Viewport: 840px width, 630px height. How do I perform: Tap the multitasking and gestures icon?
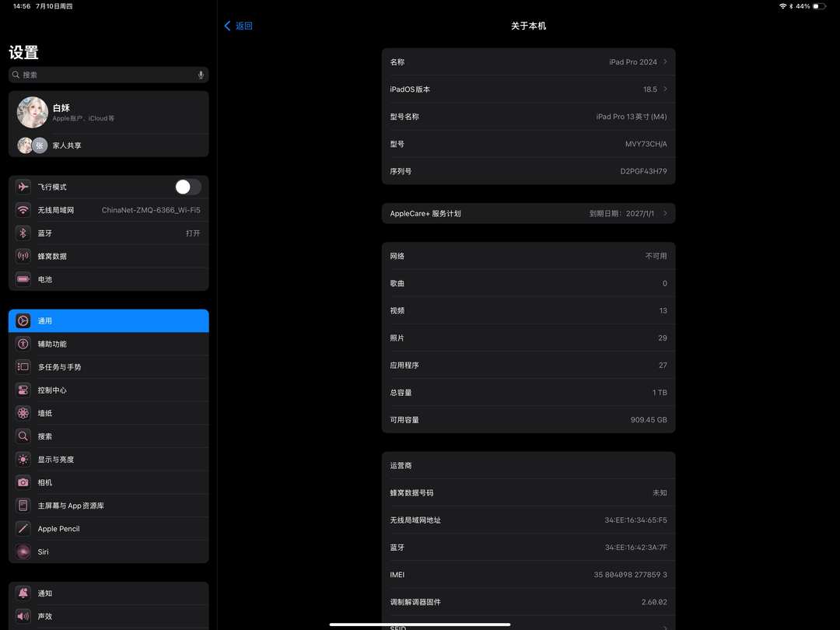(23, 367)
